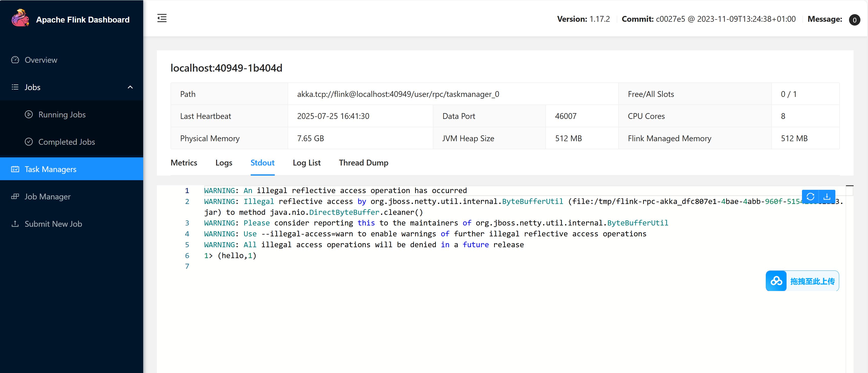868x373 pixels.
Task: Switch to the Logs tab
Action: (x=224, y=162)
